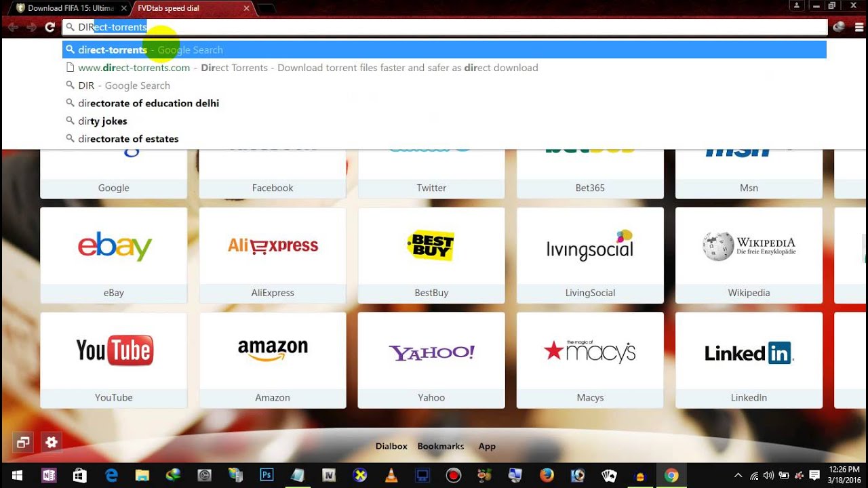Choose direct-torrents Google Search suggestion

(444, 49)
